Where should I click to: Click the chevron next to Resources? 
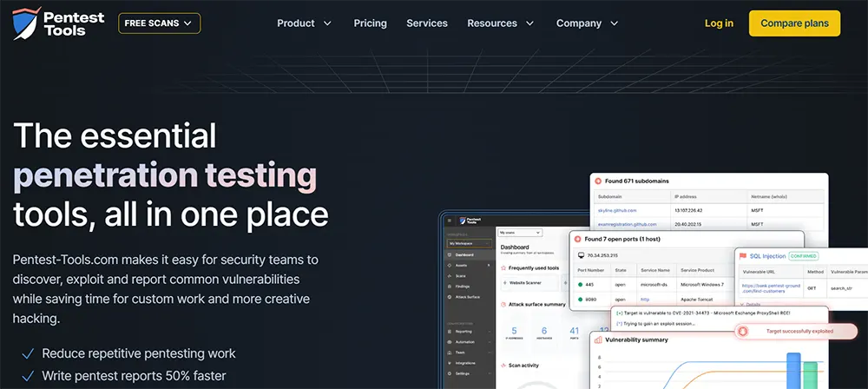click(x=529, y=23)
